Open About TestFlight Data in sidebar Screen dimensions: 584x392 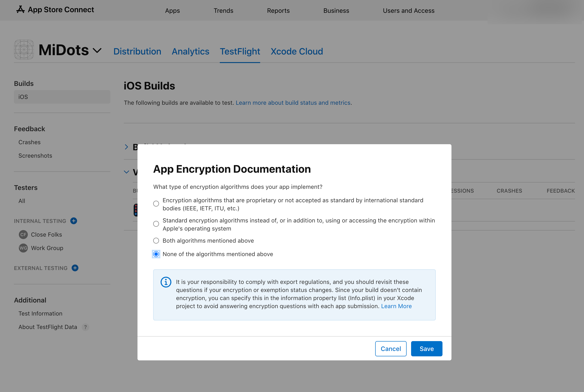(48, 327)
